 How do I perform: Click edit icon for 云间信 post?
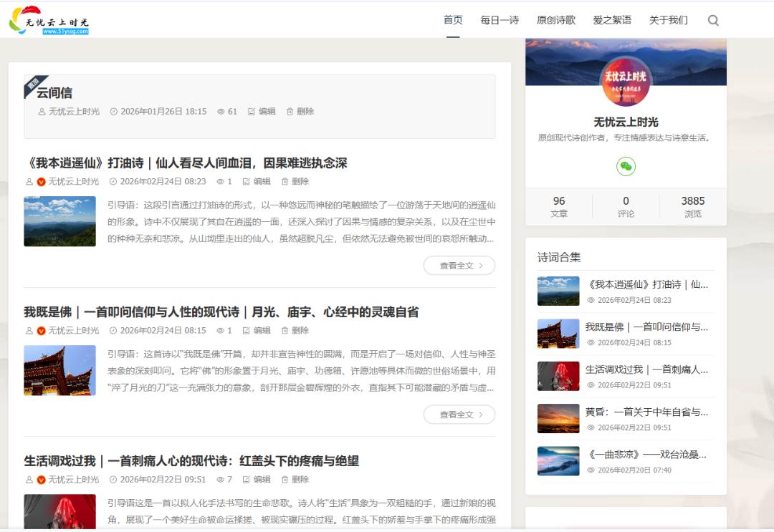coord(252,112)
